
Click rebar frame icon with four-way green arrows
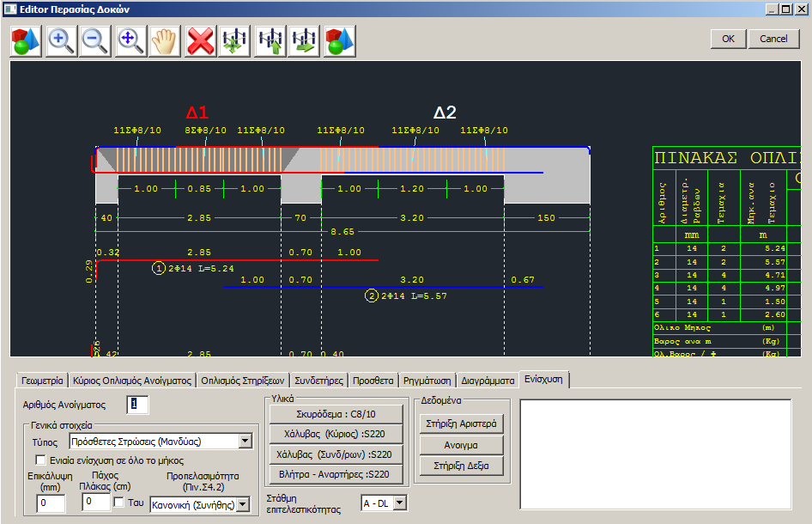click(x=234, y=41)
